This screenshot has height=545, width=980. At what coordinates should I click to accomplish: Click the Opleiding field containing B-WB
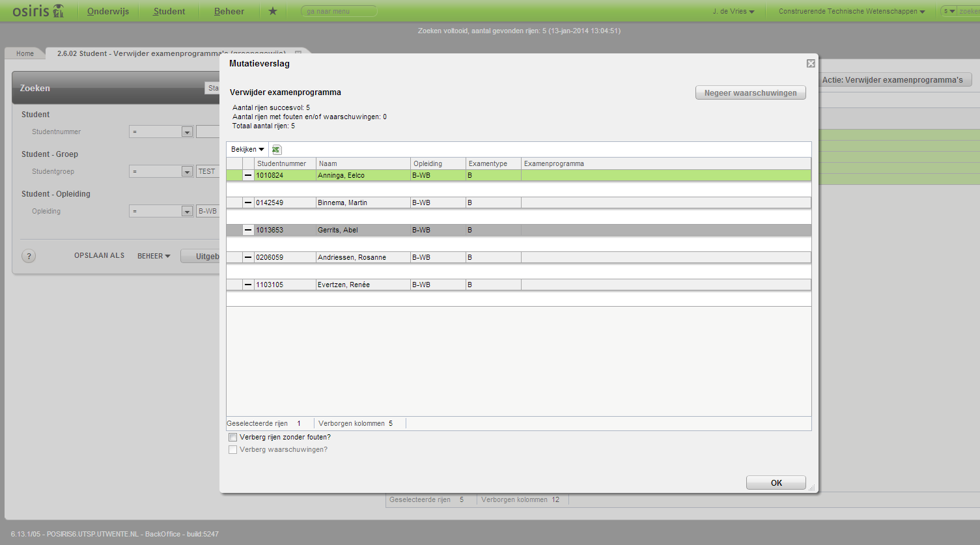[x=208, y=212]
